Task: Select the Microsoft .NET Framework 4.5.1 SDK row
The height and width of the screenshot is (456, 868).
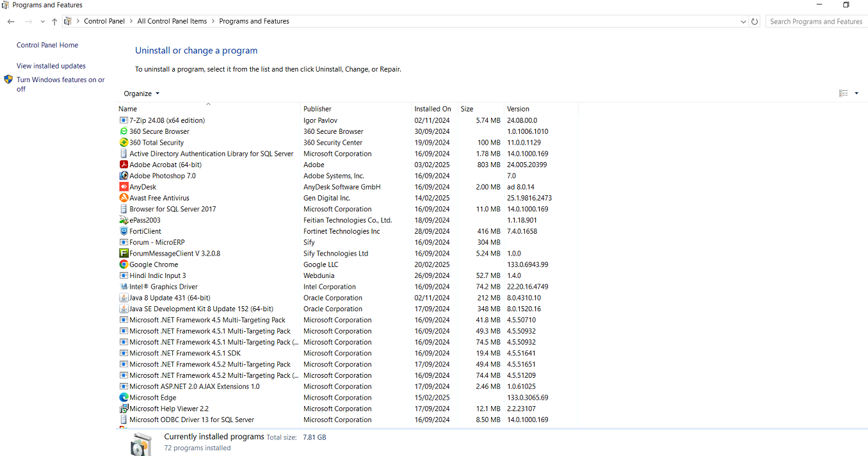Action: click(347, 354)
